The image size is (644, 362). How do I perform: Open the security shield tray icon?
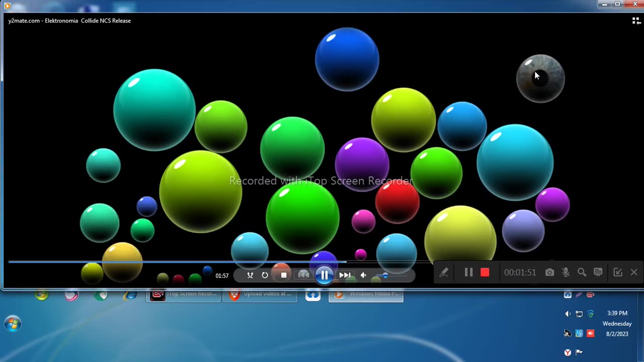(591, 314)
